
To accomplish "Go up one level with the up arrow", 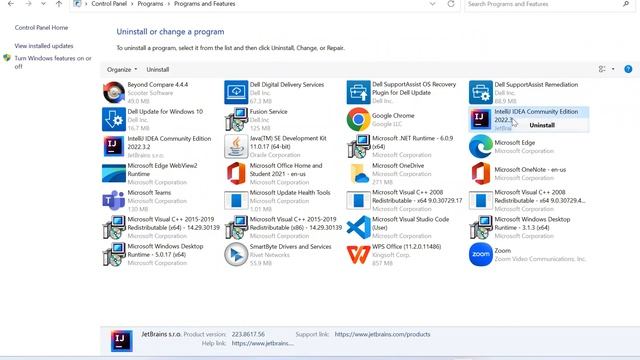I will (x=59, y=4).
